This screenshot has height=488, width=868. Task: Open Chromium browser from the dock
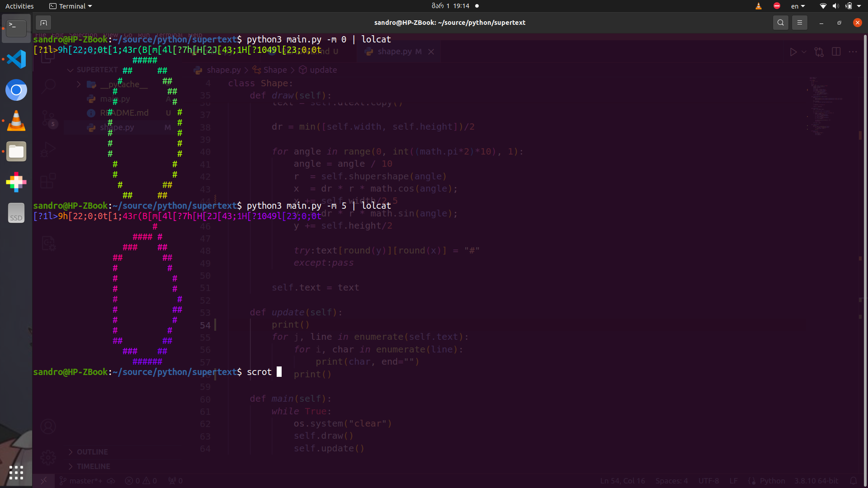pyautogui.click(x=16, y=90)
